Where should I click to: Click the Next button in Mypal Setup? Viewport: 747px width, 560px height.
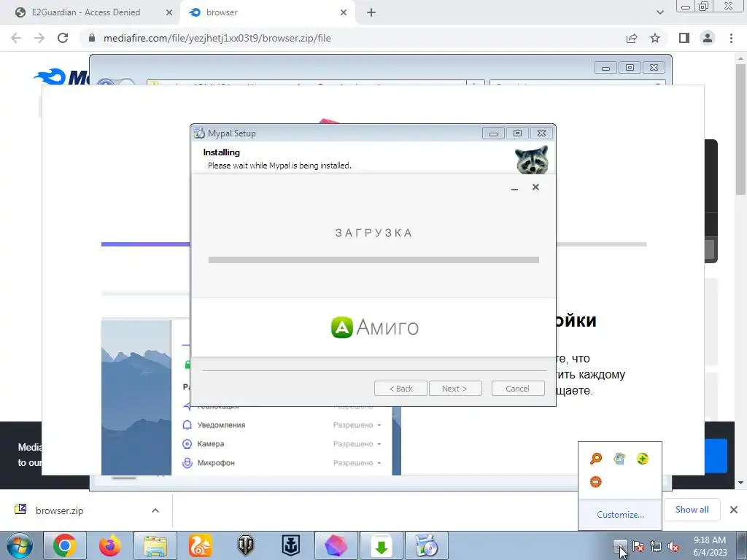pos(455,389)
